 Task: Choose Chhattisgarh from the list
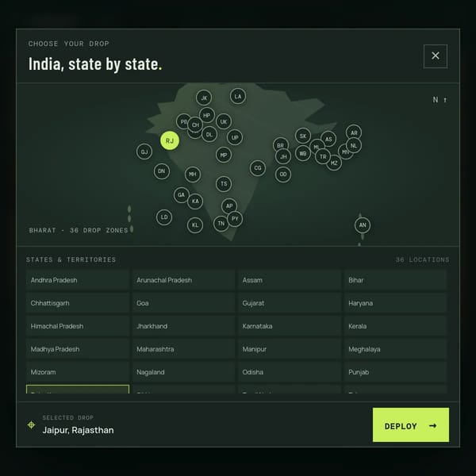click(78, 303)
